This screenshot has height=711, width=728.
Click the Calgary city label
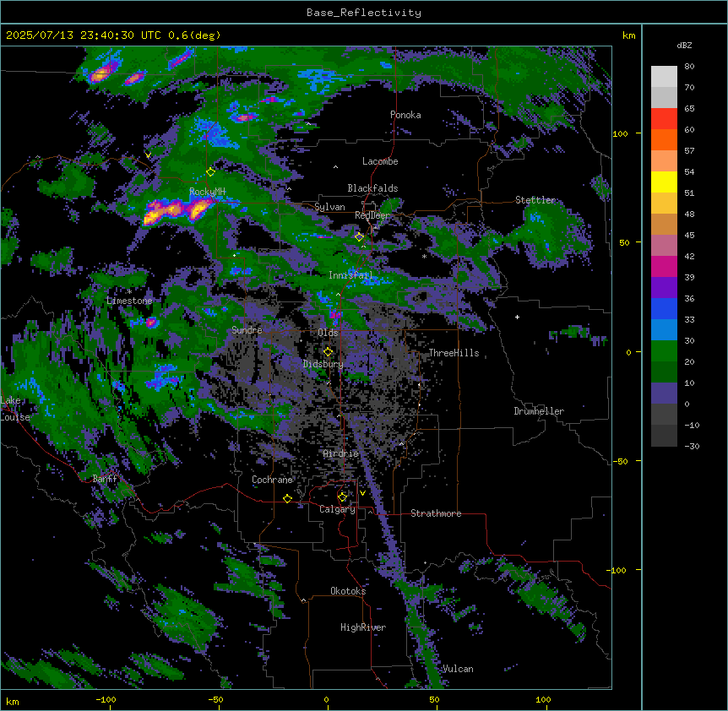coord(338,509)
